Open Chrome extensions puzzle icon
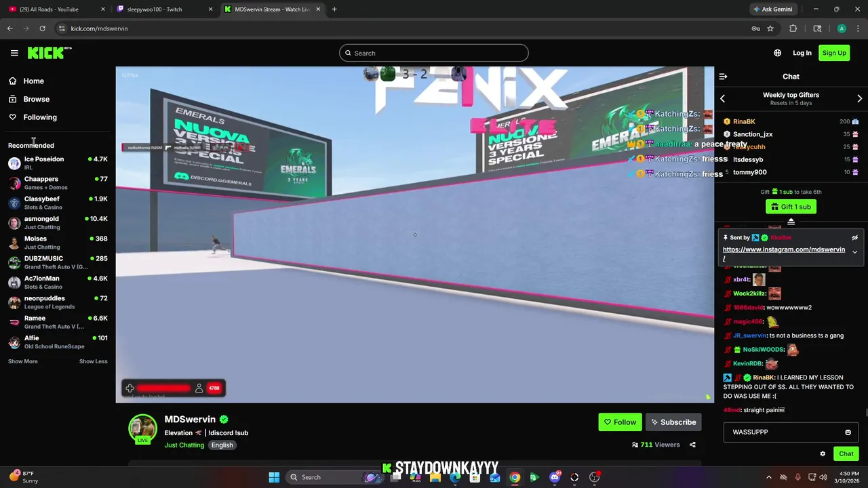The image size is (868, 488). [x=793, y=28]
